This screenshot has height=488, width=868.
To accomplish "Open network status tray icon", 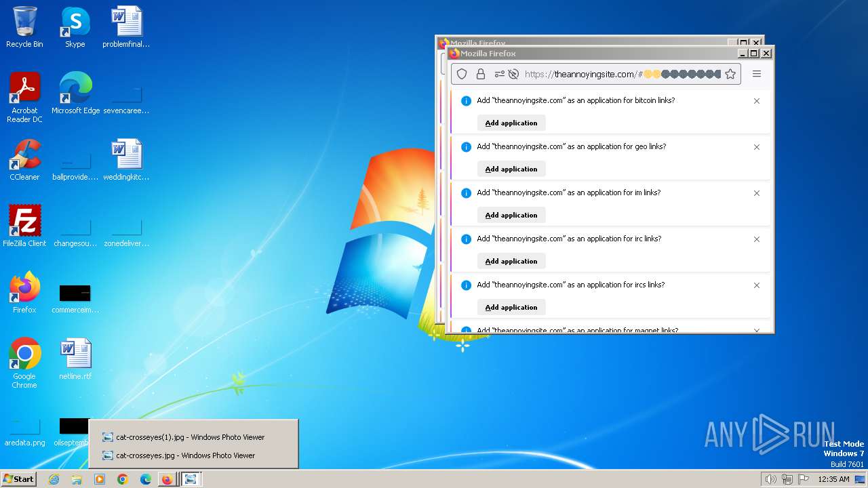I will pos(787,479).
